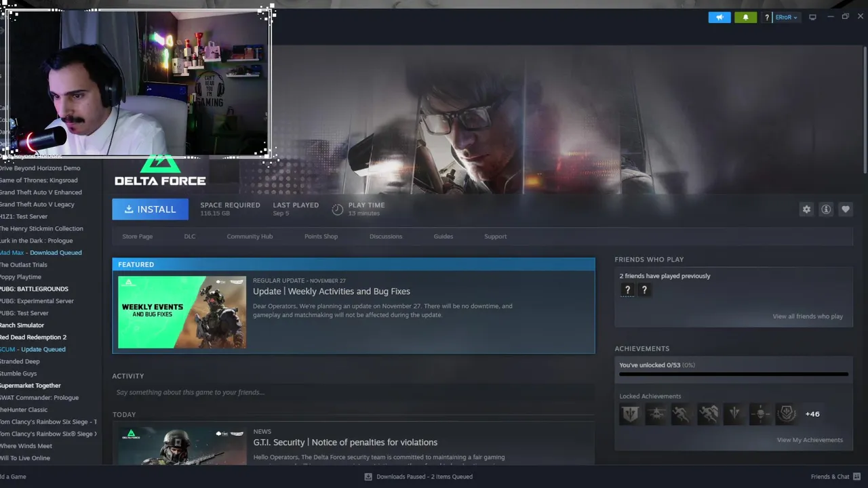
Task: Open the Weekly Events featured thumbnail
Action: click(182, 312)
